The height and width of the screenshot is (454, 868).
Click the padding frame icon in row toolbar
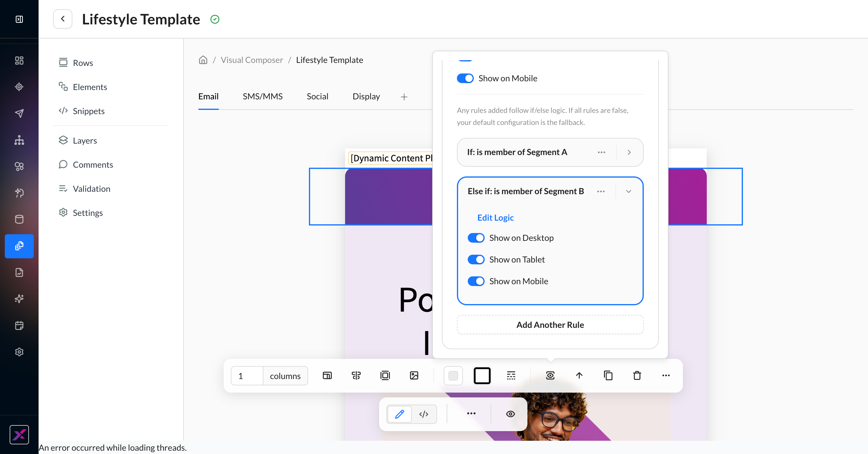click(x=385, y=376)
